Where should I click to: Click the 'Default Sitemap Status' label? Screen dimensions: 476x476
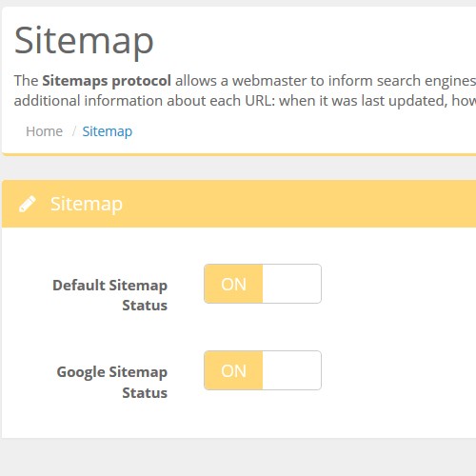[x=109, y=295]
